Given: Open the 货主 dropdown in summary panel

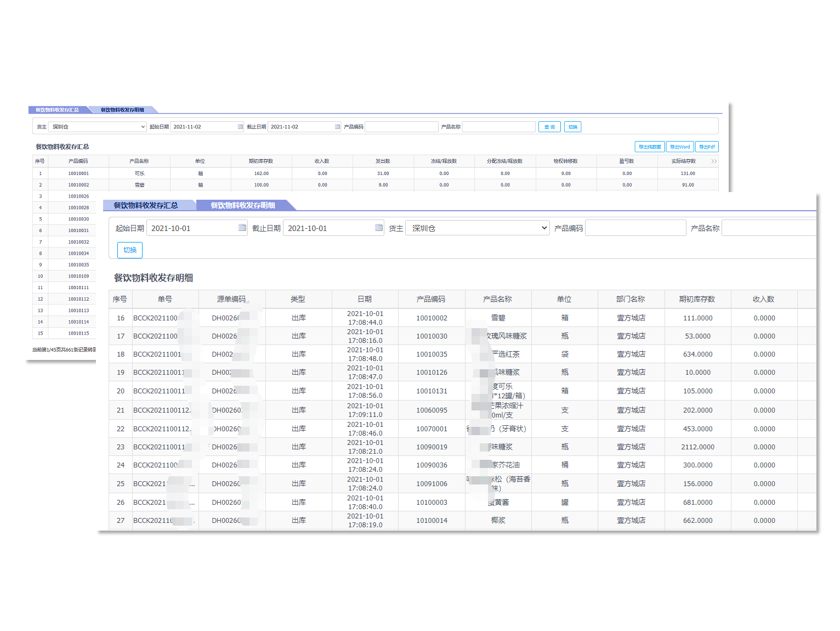Looking at the screenshot, I should [98, 127].
